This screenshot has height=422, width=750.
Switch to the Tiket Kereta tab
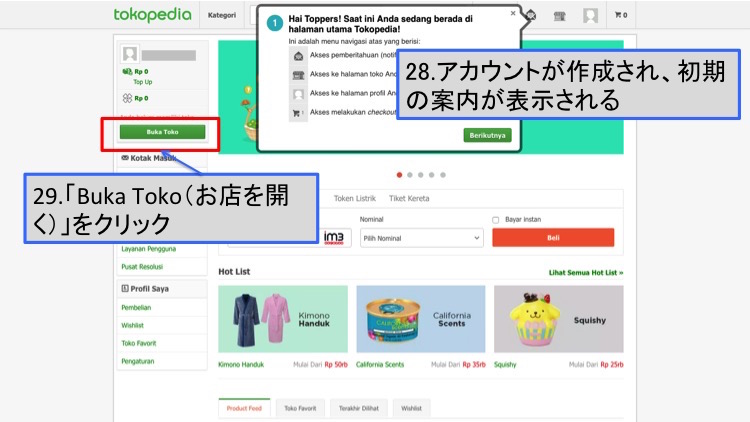409,198
